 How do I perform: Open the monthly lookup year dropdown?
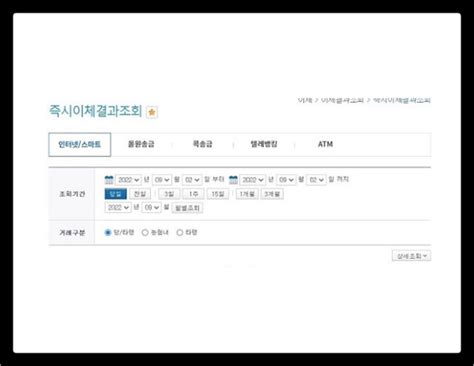118,207
